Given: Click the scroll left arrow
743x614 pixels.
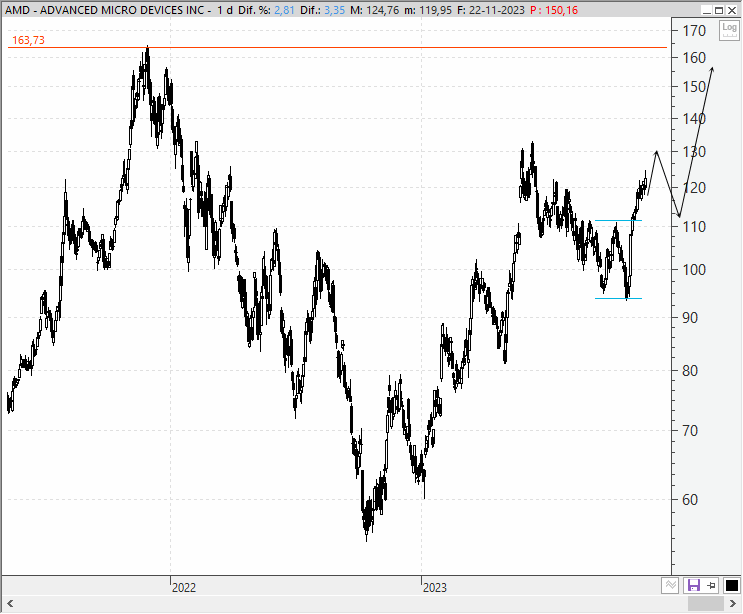Looking at the screenshot, I should pos(9,604).
